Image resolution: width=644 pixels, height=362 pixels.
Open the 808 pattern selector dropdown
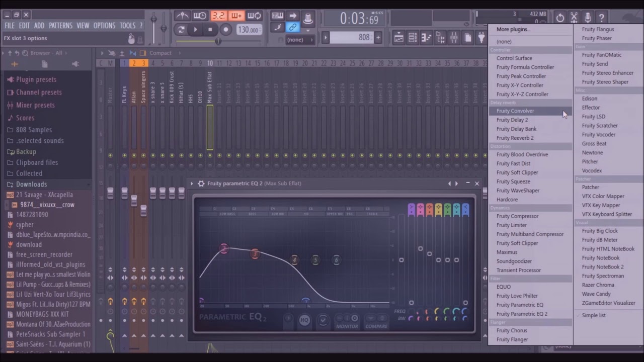point(351,37)
